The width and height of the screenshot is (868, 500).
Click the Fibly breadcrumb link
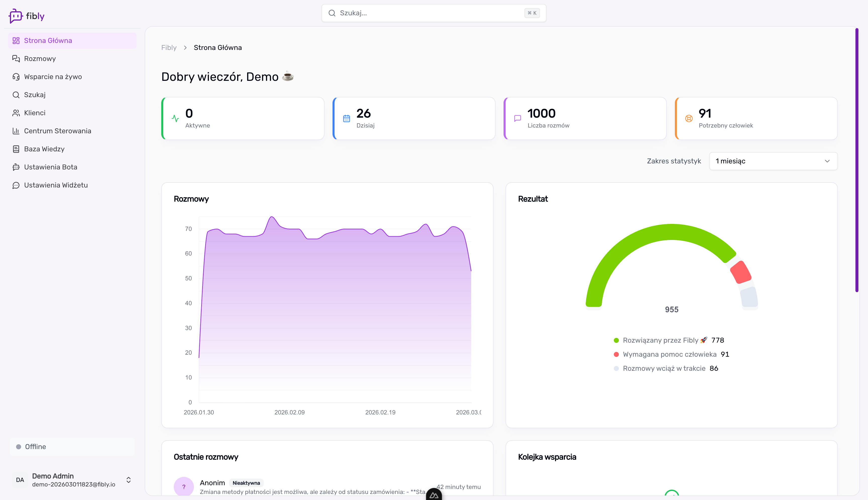(169, 48)
